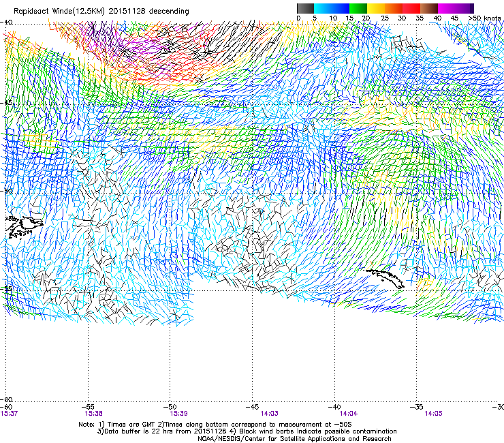Click the Data buffer is 22 hrs note
This screenshot has height=443, width=504.
tap(247, 431)
